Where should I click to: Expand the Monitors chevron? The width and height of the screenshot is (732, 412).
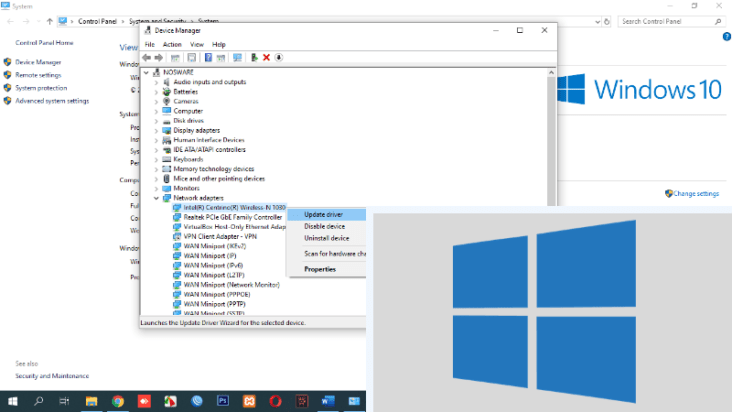click(x=156, y=189)
